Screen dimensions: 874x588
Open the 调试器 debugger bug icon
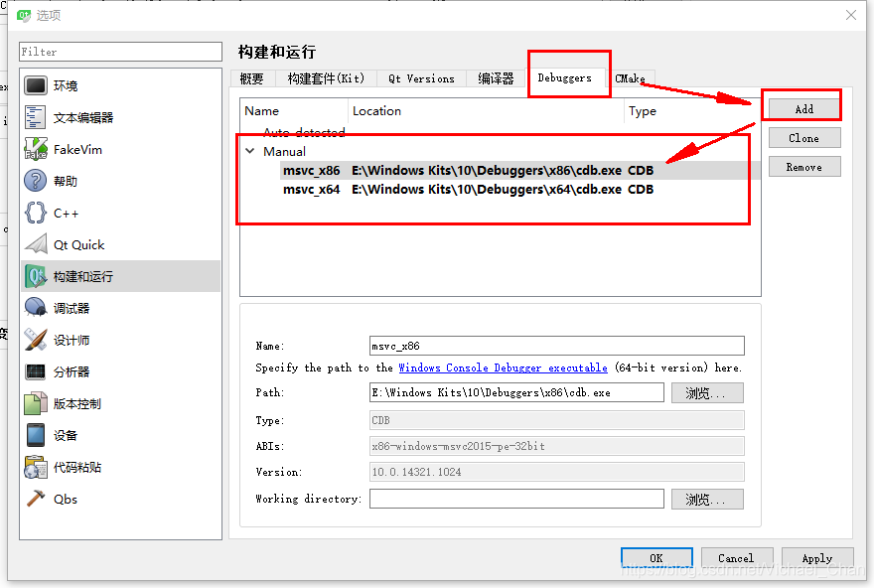pos(36,308)
